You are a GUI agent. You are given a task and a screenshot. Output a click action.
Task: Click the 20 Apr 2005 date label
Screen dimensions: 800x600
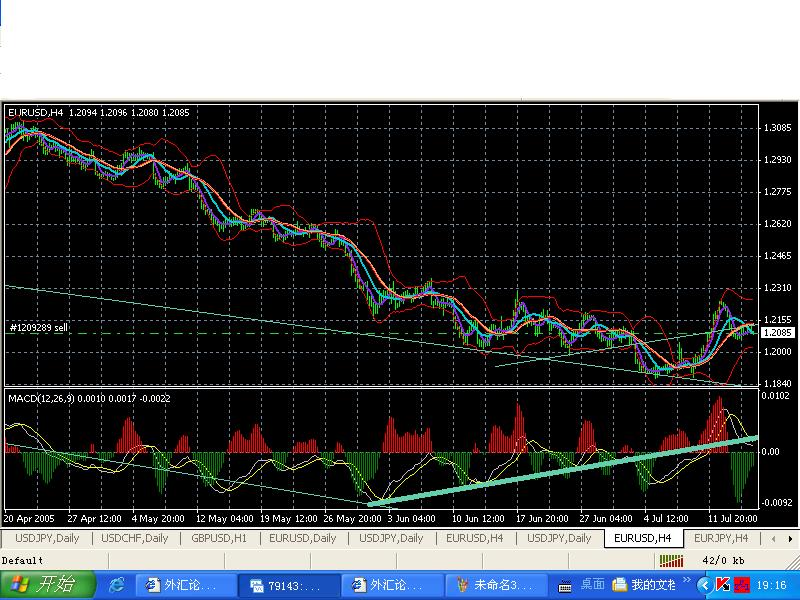coord(29,518)
